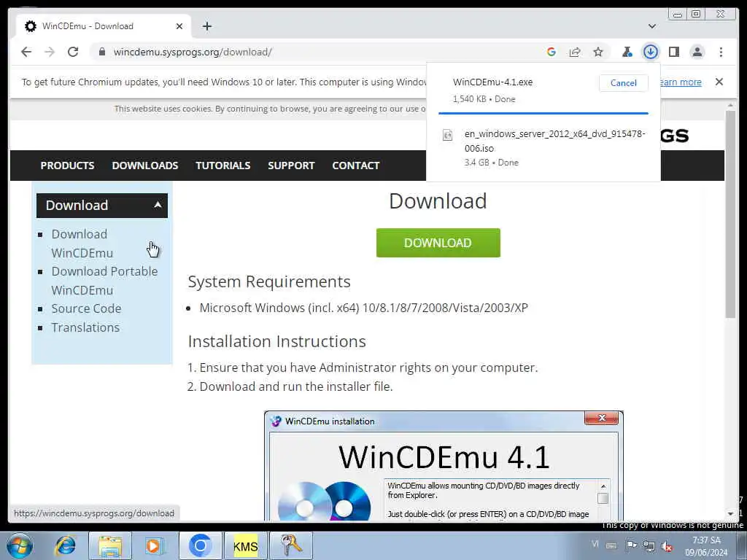Open the Chrome three-dot menu
Viewport: 747px width, 560px height.
click(721, 52)
